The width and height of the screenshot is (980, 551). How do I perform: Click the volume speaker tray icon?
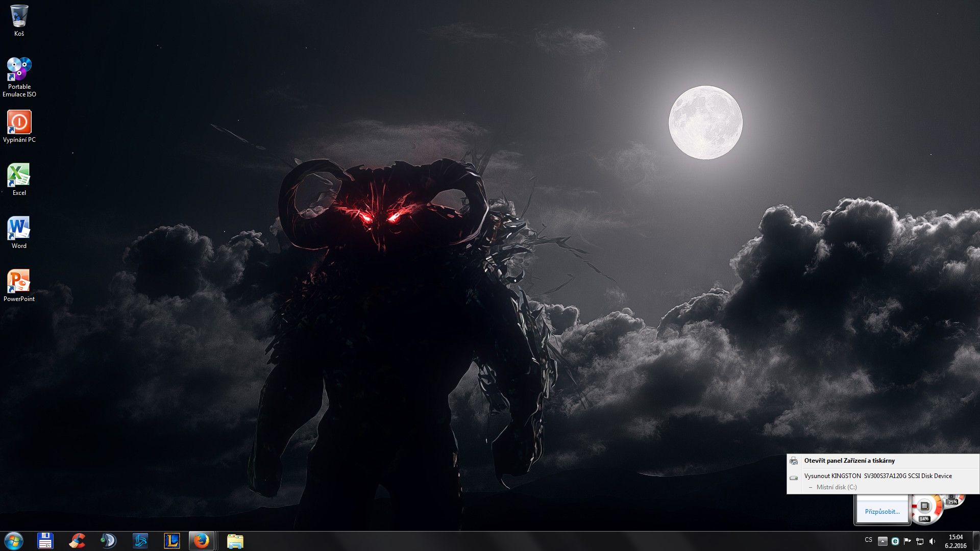tap(933, 541)
